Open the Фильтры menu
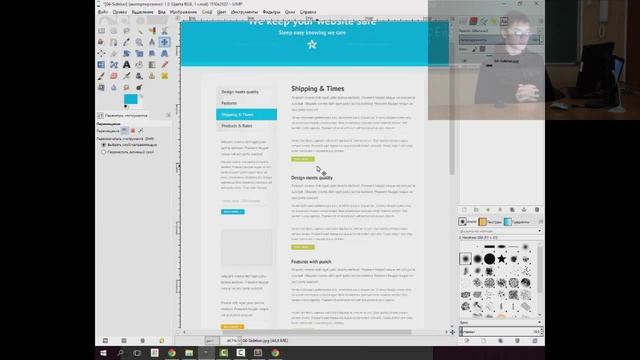 coord(271,12)
